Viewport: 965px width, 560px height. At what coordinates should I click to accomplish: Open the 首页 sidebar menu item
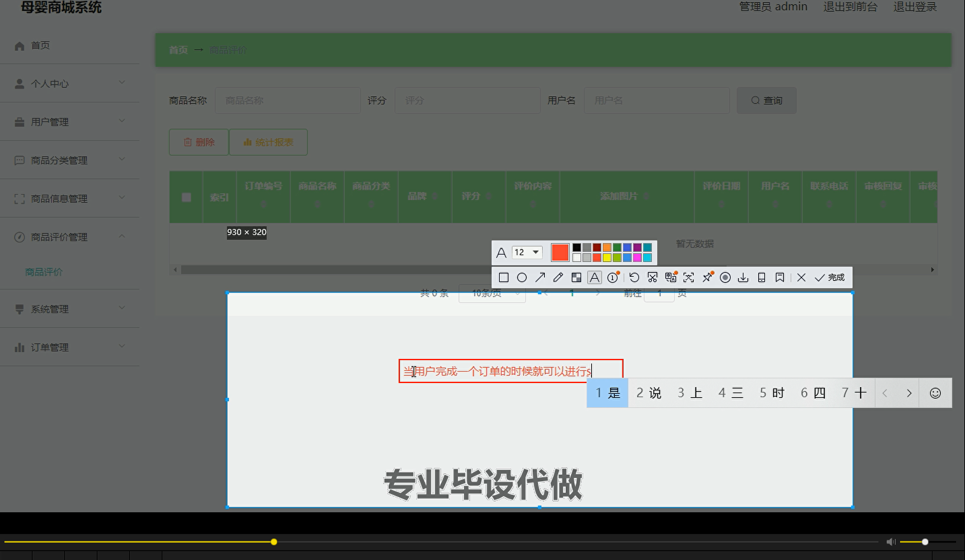(x=40, y=45)
